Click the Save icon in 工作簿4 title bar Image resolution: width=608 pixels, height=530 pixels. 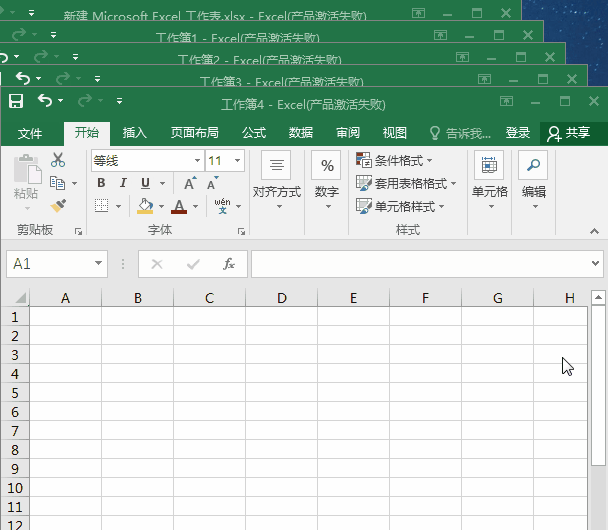(16, 101)
